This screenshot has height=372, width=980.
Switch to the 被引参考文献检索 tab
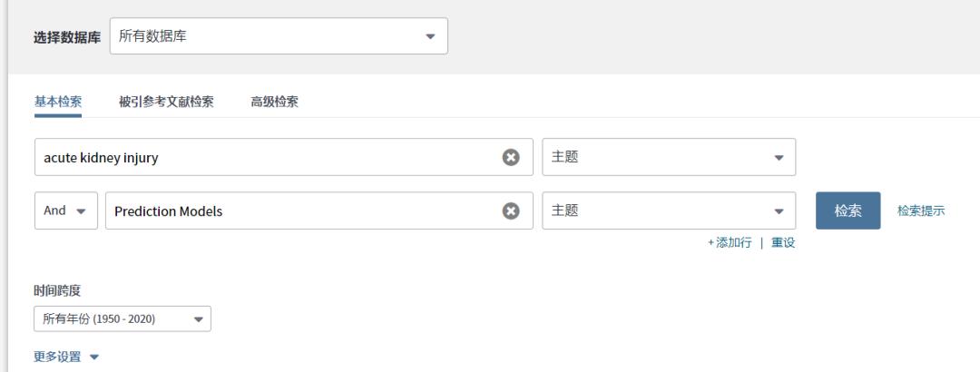(166, 102)
